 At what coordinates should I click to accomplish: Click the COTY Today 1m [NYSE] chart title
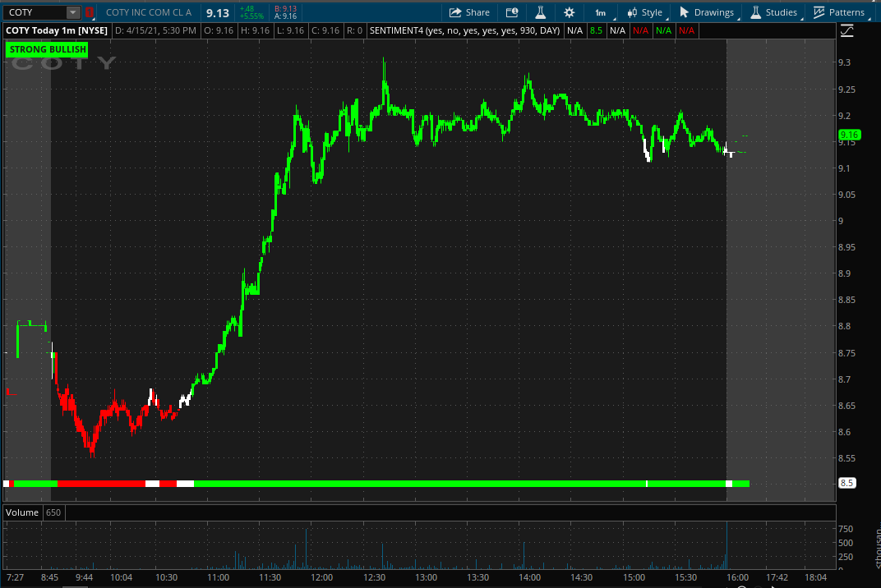pyautogui.click(x=57, y=30)
